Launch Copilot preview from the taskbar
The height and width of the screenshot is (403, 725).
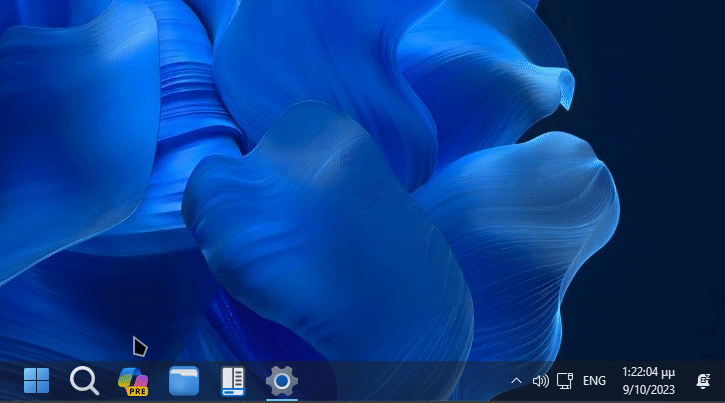pyautogui.click(x=133, y=381)
